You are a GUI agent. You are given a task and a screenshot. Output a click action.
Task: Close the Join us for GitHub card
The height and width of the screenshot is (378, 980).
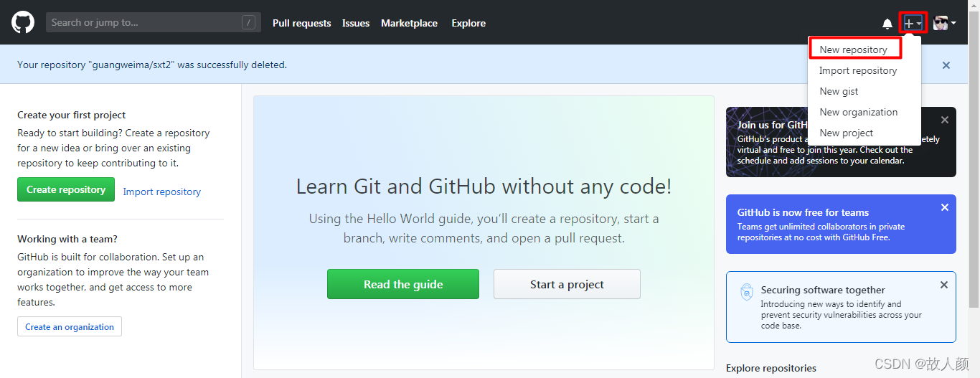(945, 120)
